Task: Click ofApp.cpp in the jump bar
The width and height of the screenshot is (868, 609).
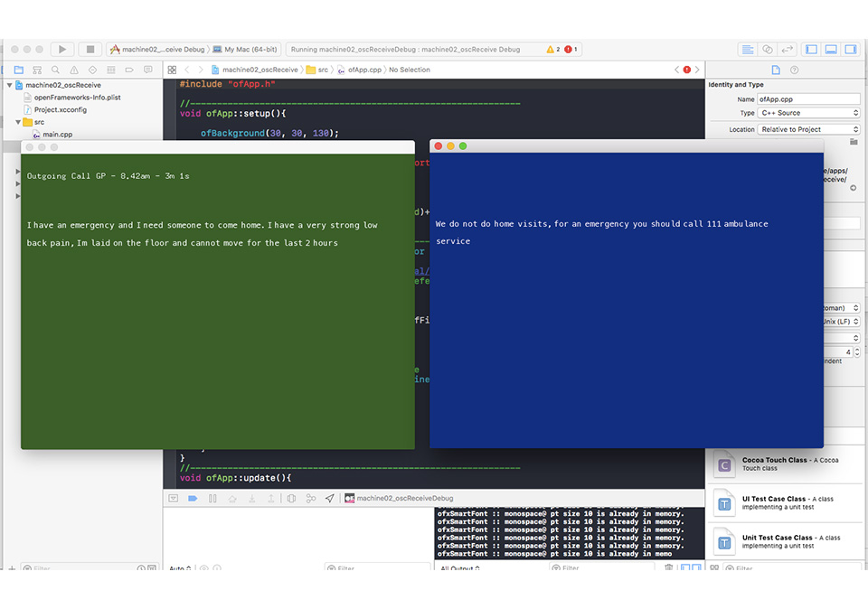Action: [360, 70]
